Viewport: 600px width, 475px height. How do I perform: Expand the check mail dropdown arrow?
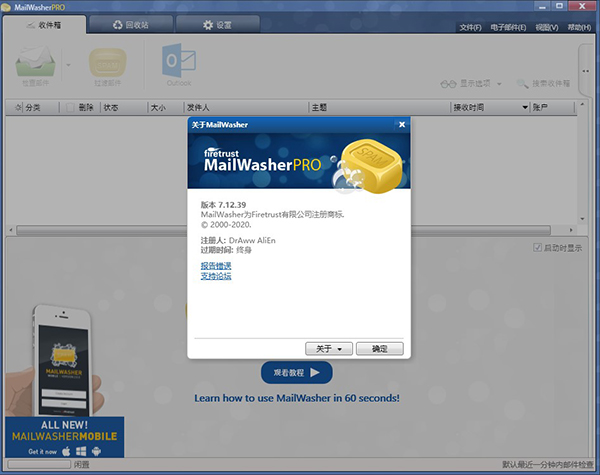tap(68, 65)
